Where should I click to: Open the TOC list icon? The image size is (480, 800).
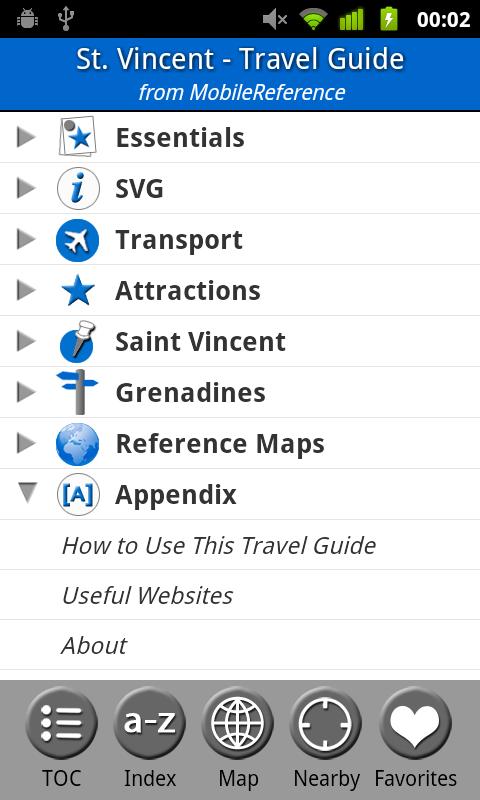pyautogui.click(x=61, y=723)
